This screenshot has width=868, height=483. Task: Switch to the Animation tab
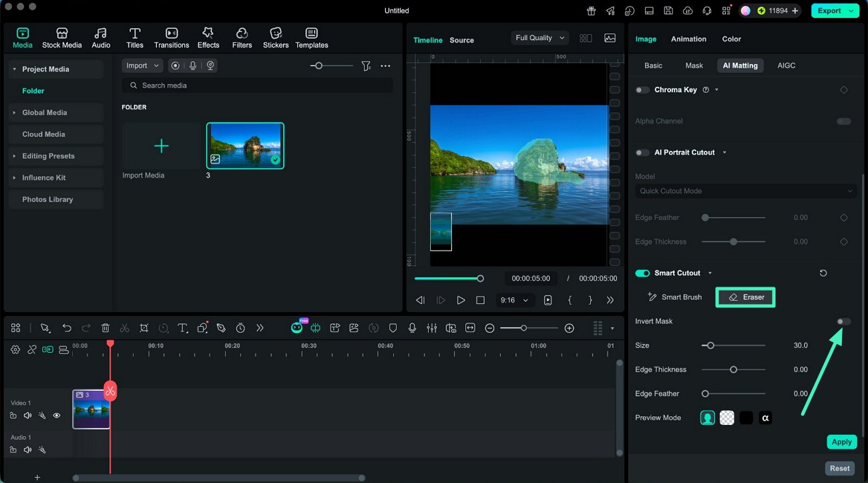pos(688,39)
